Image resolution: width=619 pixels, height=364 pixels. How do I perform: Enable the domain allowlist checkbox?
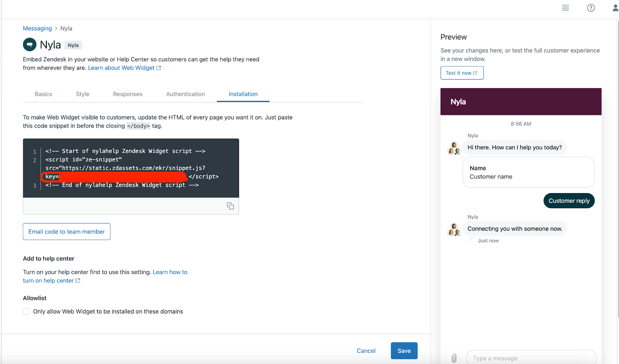pos(26,311)
